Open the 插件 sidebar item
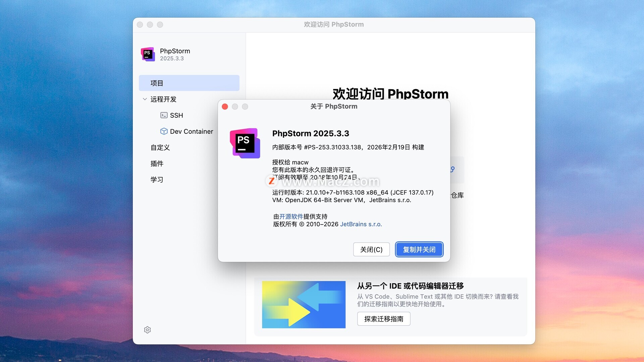This screenshot has width=644, height=362. [x=157, y=164]
